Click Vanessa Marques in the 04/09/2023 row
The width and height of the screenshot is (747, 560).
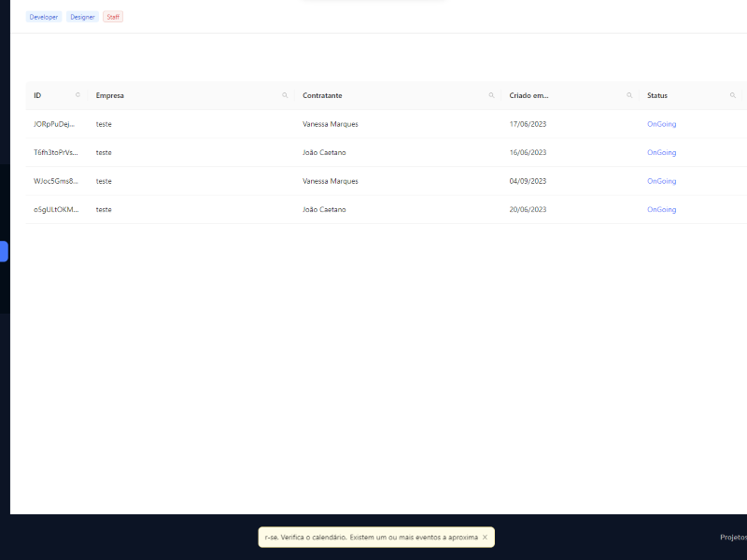(x=331, y=181)
